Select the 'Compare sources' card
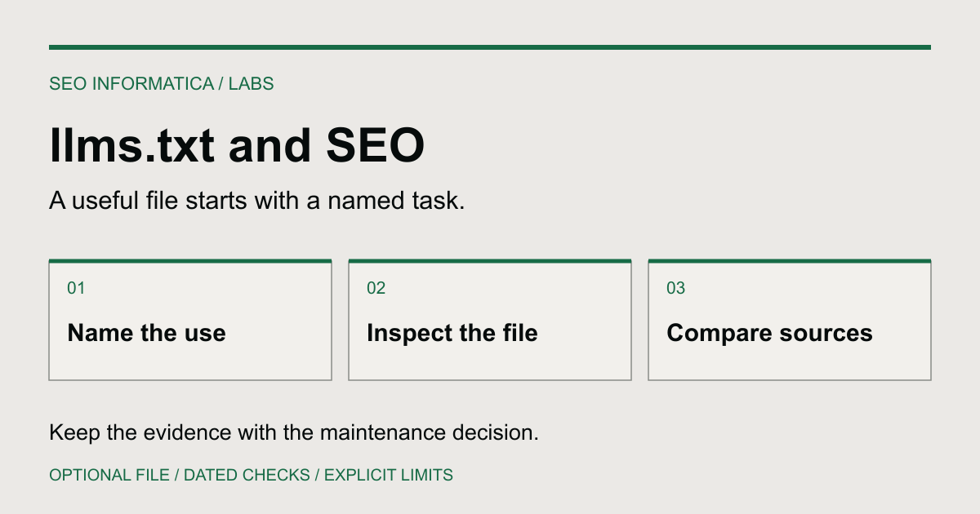Screen dimensions: 980x514 (x=790, y=320)
